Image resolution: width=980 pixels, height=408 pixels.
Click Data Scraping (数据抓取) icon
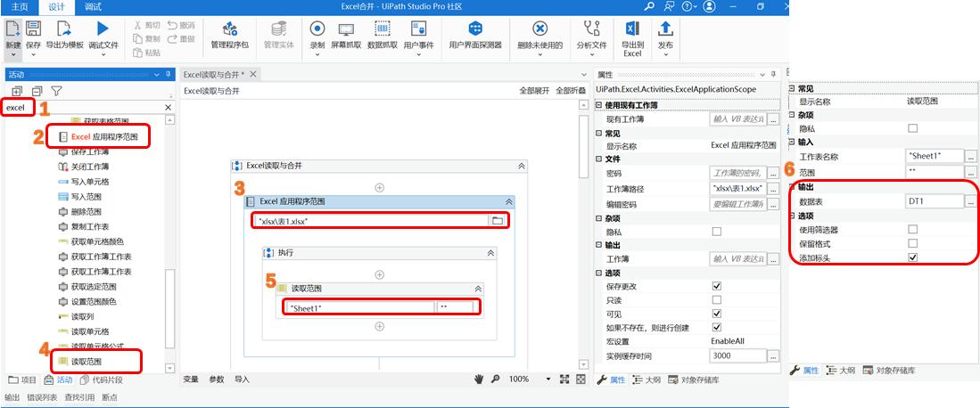383,29
